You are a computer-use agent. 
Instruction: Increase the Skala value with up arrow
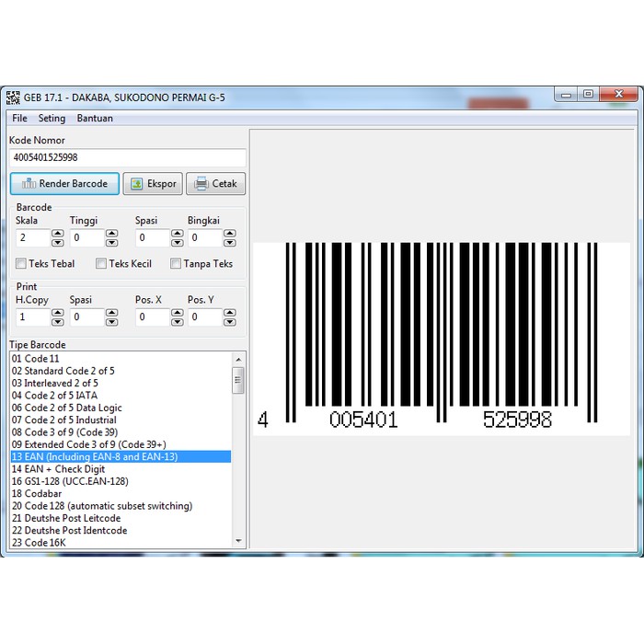point(57,234)
